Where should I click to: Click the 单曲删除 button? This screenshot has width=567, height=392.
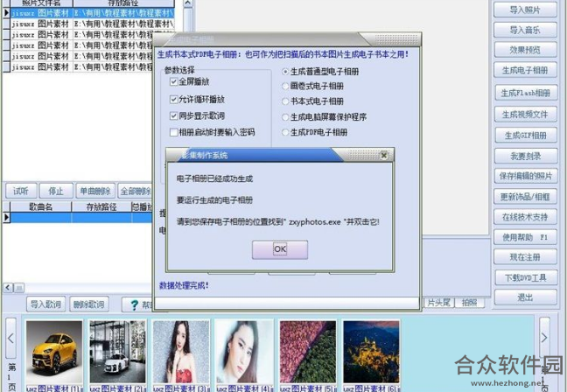[x=95, y=191]
